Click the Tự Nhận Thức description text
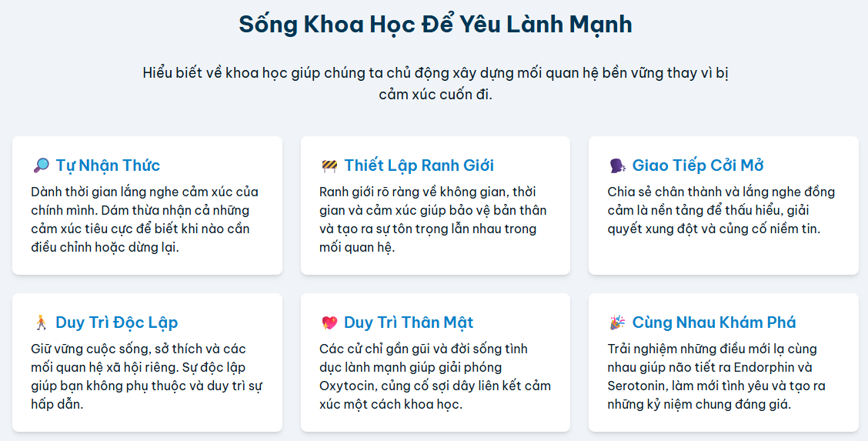Viewport: 868px width, 441px height. (x=145, y=219)
